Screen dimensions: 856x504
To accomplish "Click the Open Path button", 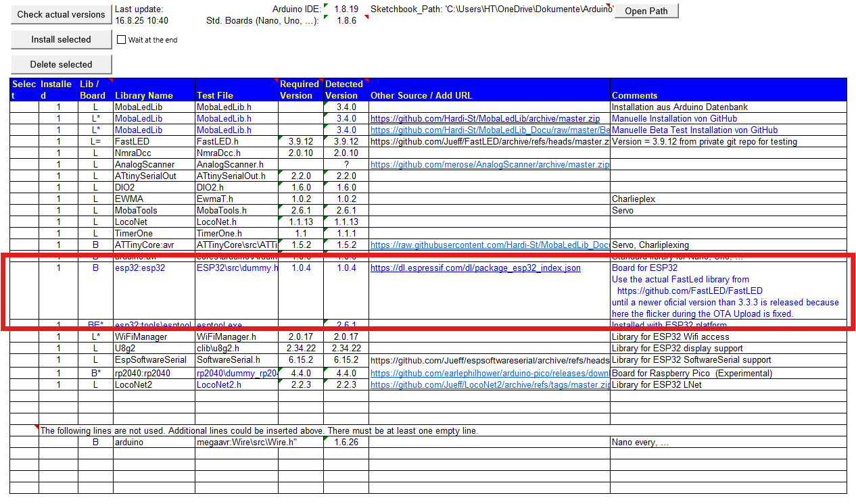I will point(646,11).
